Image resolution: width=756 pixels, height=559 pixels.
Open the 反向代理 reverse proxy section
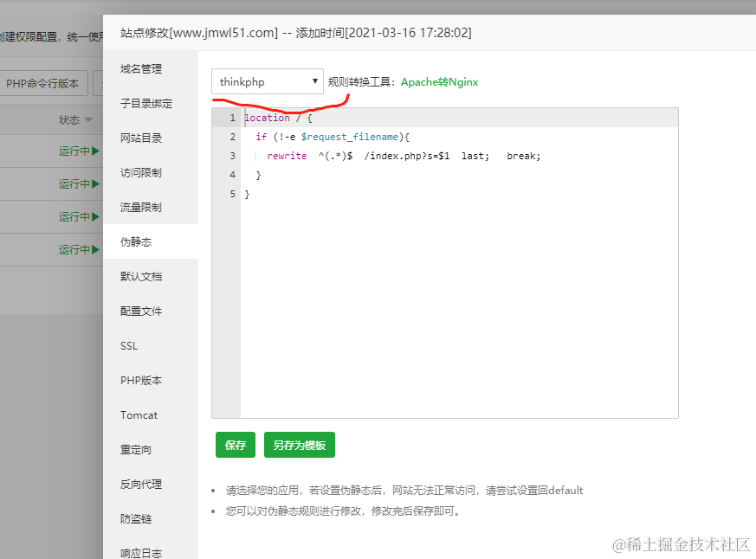pyautogui.click(x=141, y=484)
